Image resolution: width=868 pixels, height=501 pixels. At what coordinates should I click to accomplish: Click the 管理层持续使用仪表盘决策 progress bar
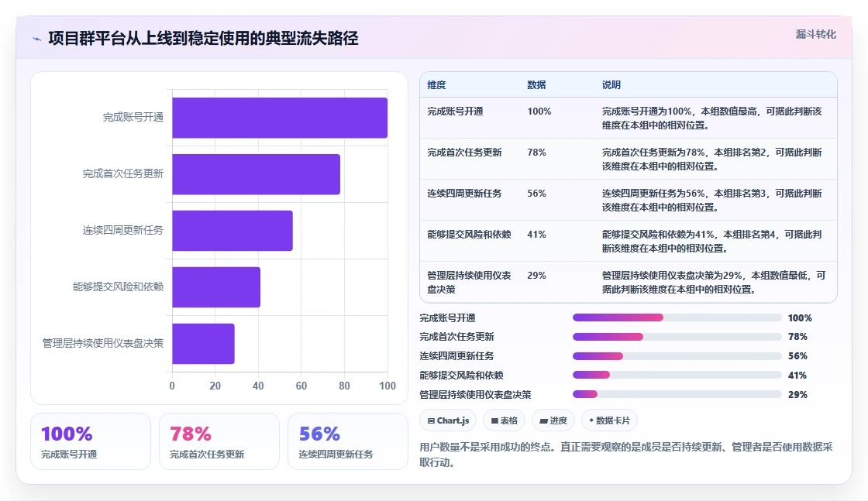pos(677,394)
